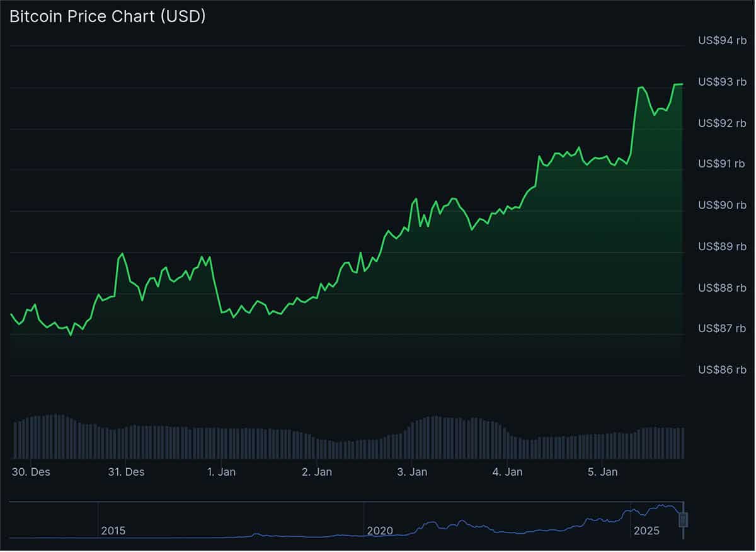Select the 31. Des date label
This screenshot has height=552, width=756.
click(x=126, y=471)
